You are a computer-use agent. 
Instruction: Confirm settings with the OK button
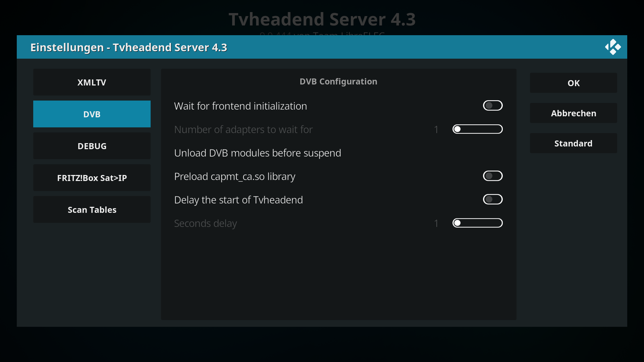point(574,83)
